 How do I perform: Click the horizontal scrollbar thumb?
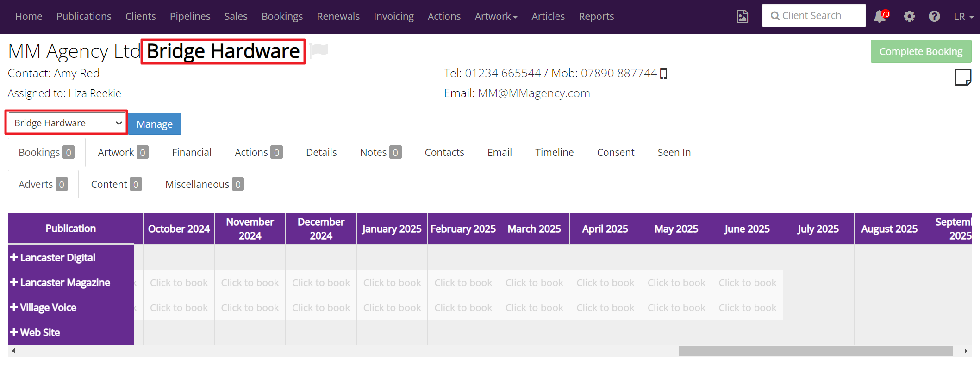coord(816,351)
